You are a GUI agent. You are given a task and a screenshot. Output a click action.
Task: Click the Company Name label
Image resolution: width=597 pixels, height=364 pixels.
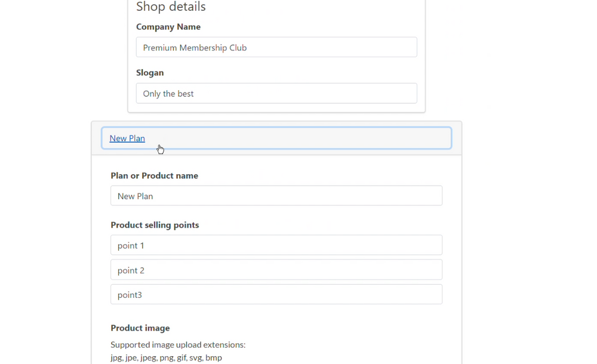tap(168, 27)
